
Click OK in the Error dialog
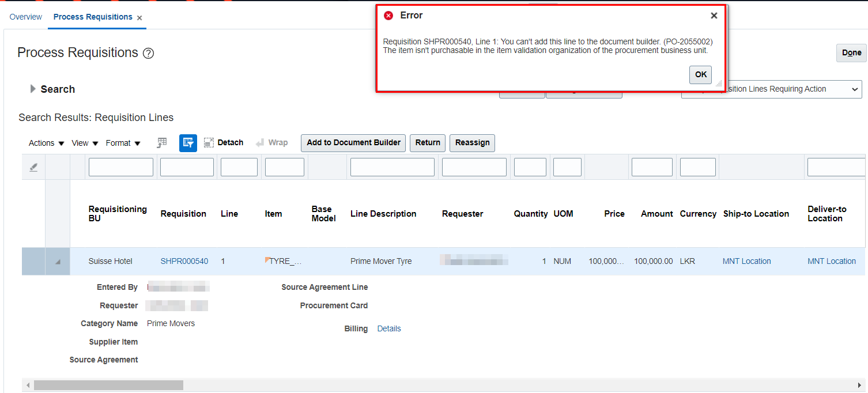(x=700, y=75)
